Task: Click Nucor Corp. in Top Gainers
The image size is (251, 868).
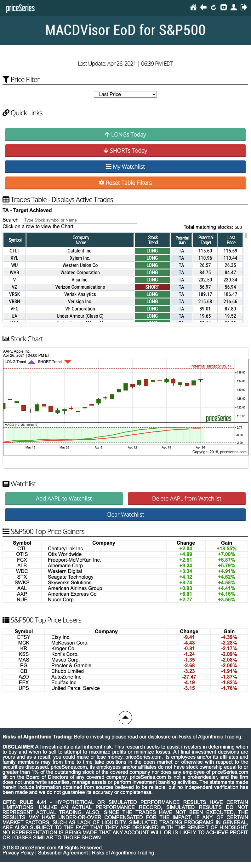Action: tap(61, 599)
